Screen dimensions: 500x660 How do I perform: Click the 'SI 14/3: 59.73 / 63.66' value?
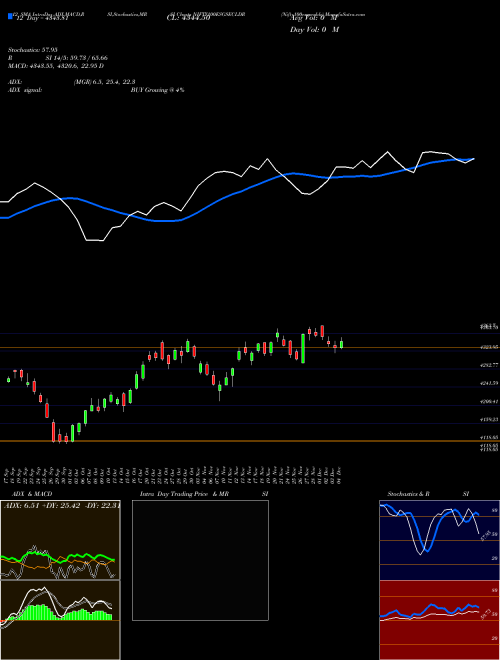pos(77,58)
